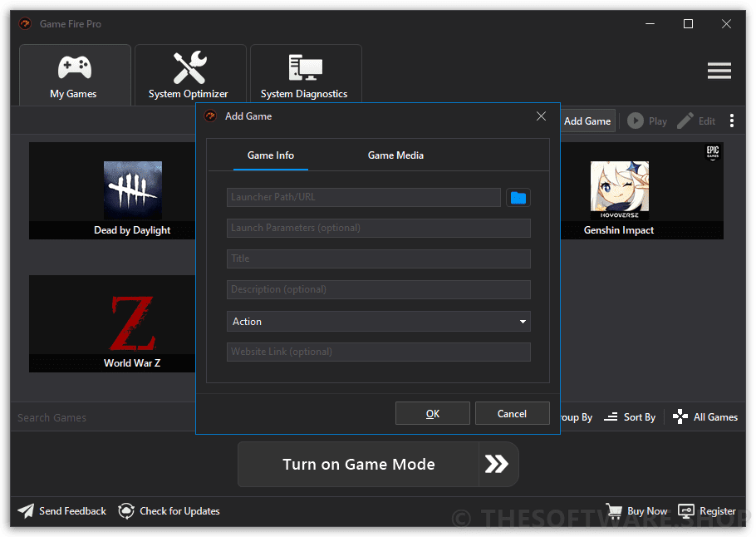The image size is (756, 537).
Task: Open the My Games tab
Action: [75, 76]
